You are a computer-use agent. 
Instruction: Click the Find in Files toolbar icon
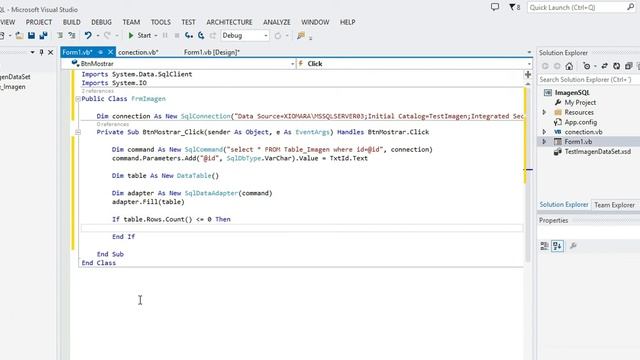(x=301, y=36)
